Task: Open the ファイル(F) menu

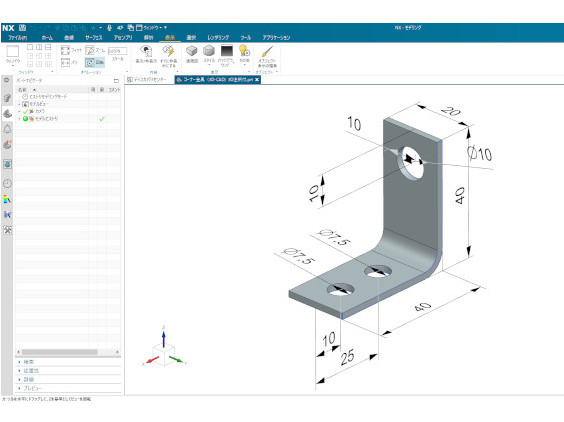Action: (x=18, y=37)
